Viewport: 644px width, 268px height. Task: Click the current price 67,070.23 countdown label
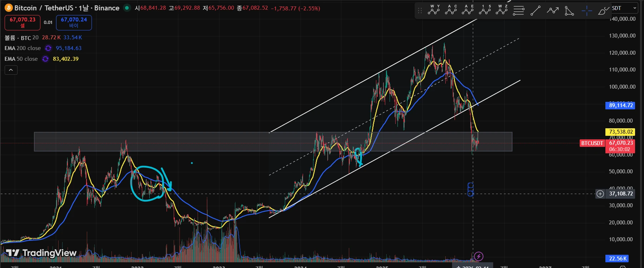pos(621,146)
